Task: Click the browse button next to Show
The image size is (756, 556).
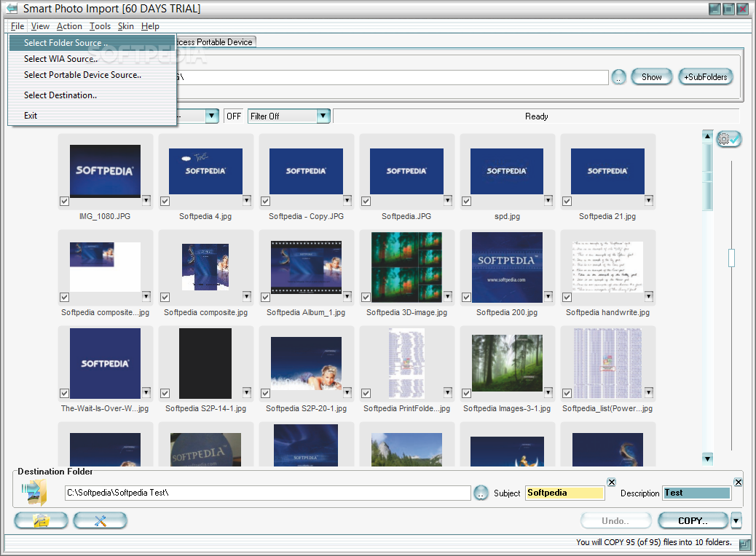Action: click(618, 77)
